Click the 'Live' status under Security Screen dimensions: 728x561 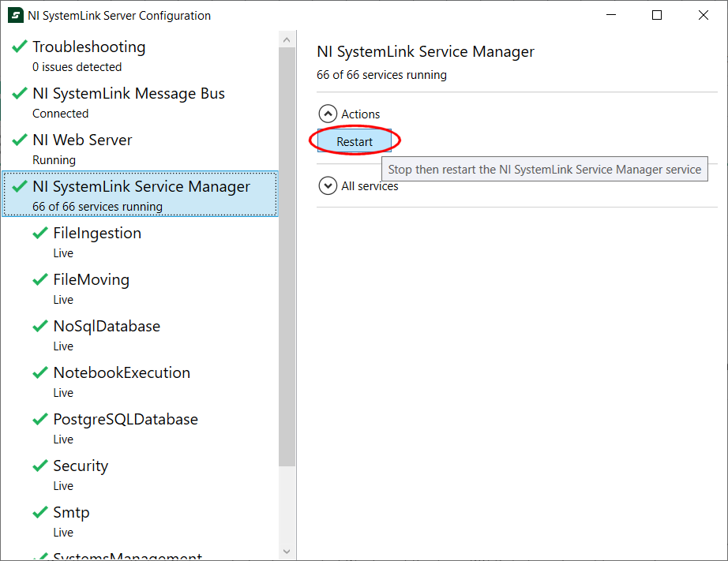tap(63, 486)
